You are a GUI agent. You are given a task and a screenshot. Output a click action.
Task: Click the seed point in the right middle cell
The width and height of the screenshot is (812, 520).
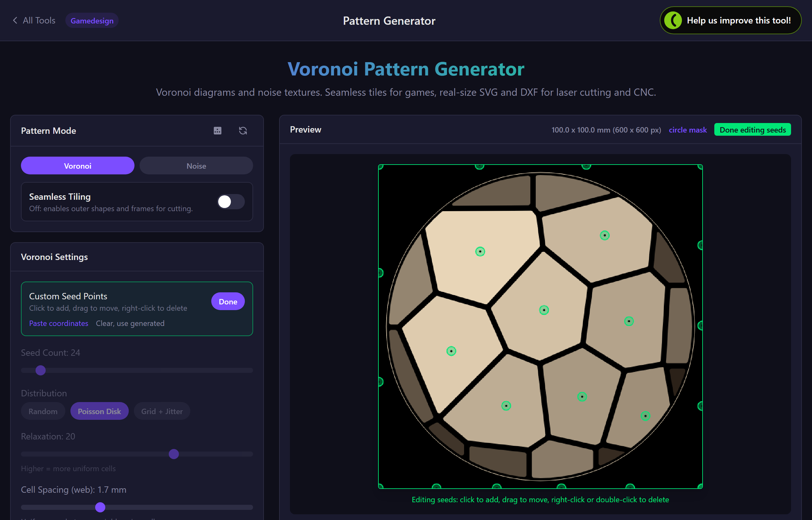[x=629, y=321]
